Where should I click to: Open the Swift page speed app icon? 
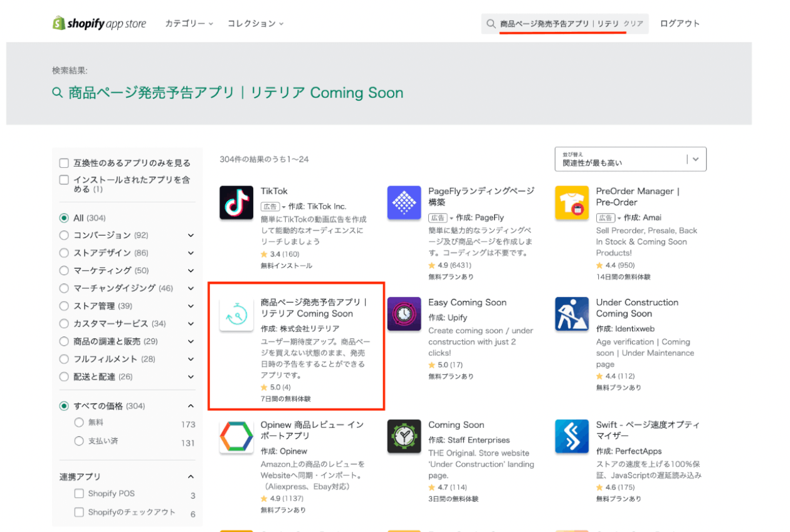571,436
